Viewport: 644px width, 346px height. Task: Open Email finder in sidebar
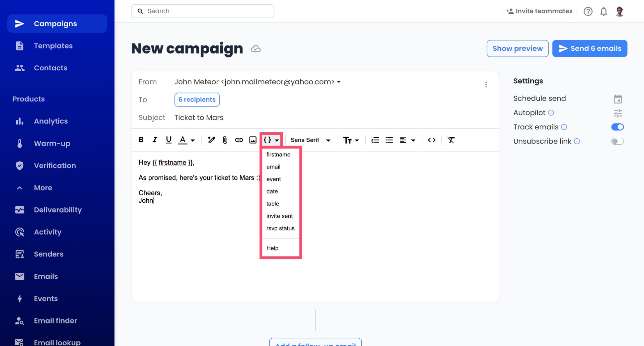click(x=55, y=321)
